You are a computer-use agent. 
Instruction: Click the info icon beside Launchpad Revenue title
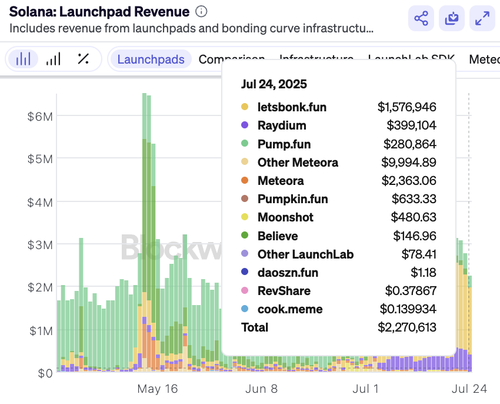(201, 12)
